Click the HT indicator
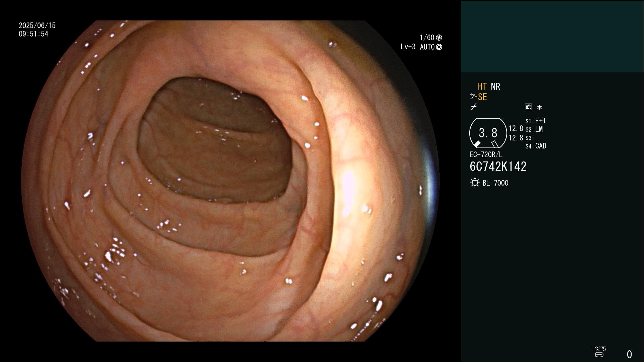Screen dimensions: 644x362 [482, 86]
